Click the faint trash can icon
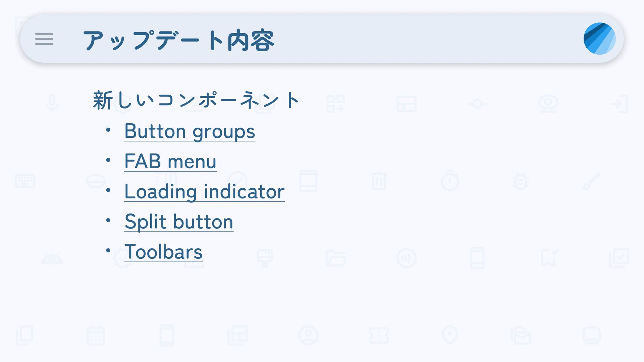Viewport: 644px width, 362px height. pyautogui.click(x=379, y=181)
